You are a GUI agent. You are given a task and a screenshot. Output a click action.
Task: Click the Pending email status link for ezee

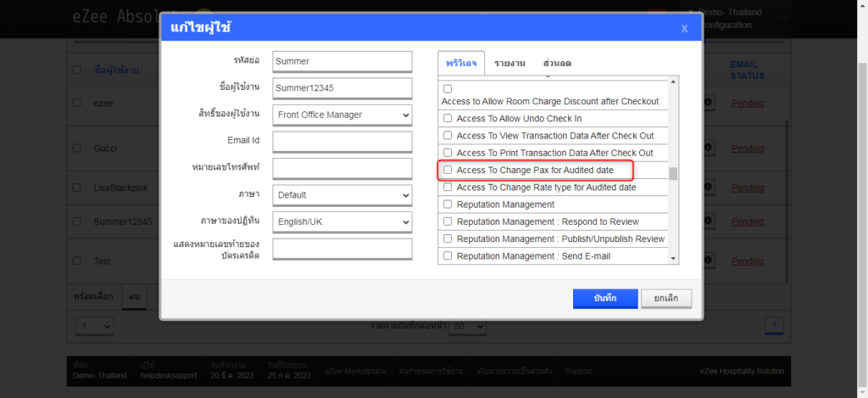click(748, 103)
